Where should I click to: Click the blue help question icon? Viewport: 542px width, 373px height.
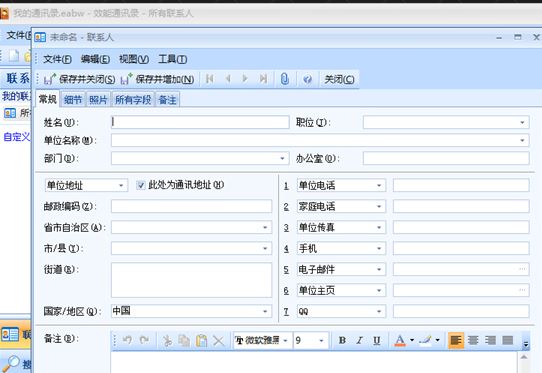click(307, 79)
